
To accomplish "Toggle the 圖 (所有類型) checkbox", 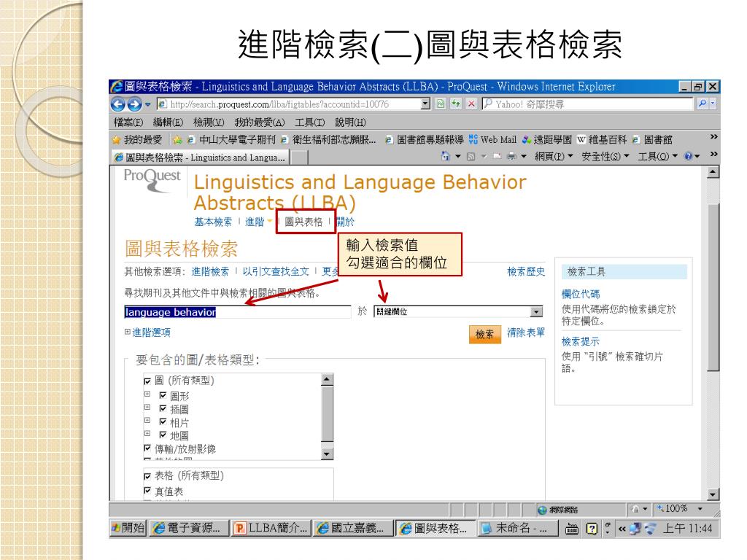I will point(147,381).
